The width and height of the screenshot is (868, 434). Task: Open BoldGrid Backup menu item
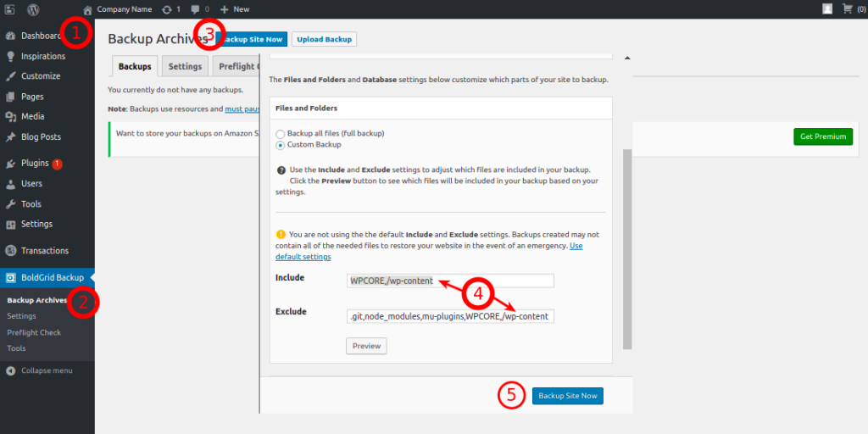coord(53,278)
